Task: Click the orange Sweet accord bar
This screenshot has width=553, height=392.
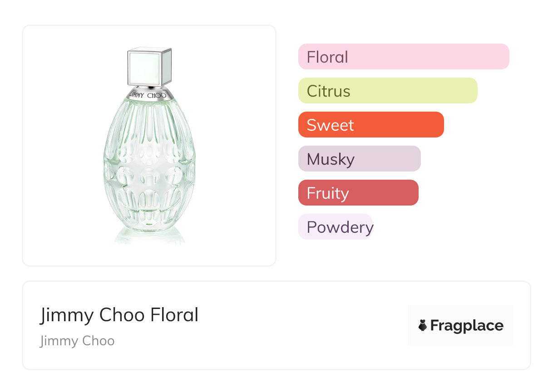Action: pos(400,125)
